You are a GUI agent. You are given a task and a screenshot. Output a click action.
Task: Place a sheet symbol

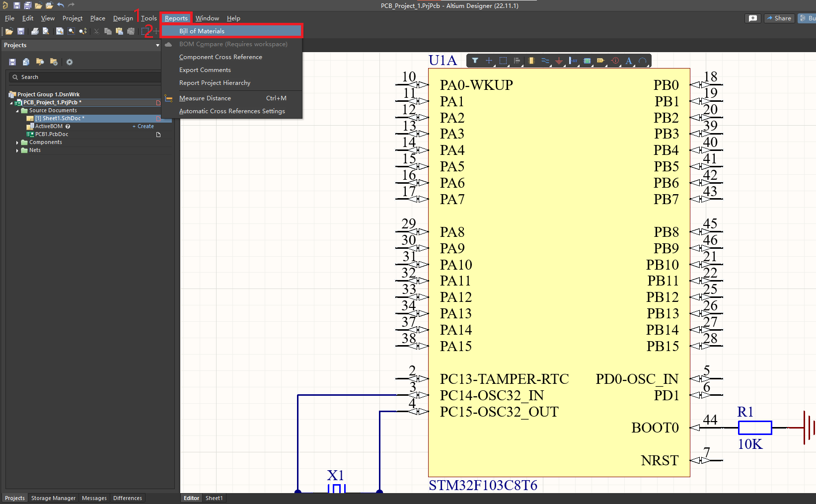(587, 61)
